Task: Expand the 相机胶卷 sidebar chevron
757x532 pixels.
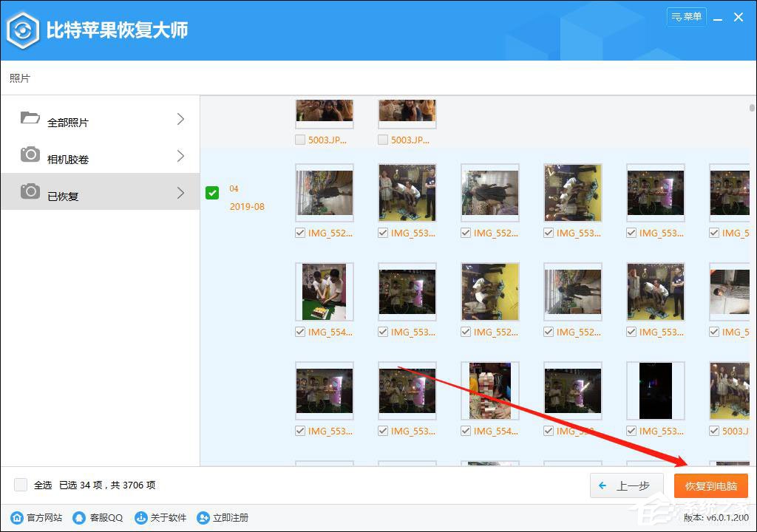Action: [180, 156]
